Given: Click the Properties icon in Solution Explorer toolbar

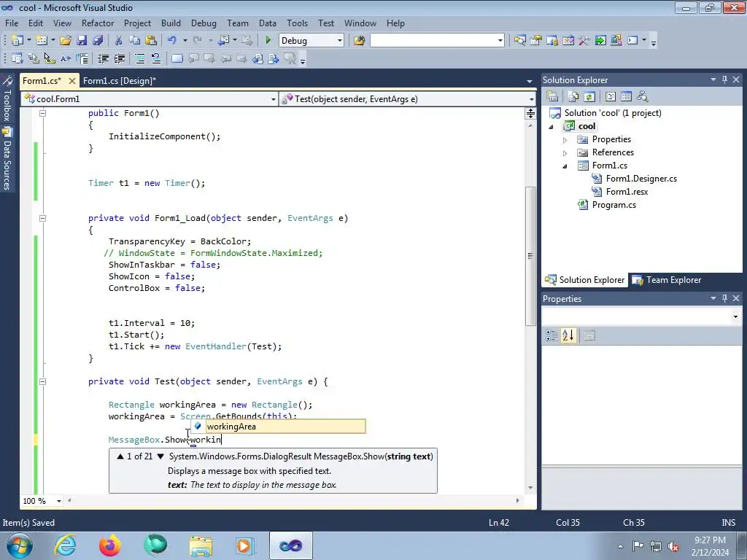Looking at the screenshot, I should (x=552, y=97).
